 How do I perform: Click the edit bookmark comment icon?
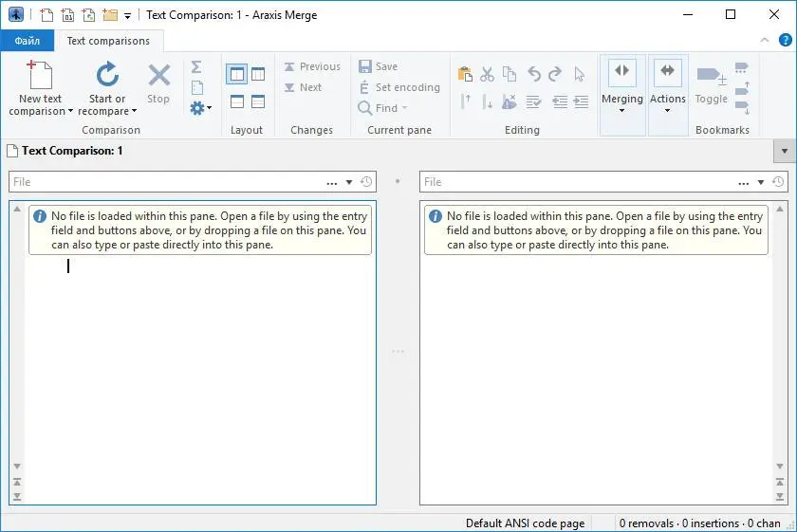click(742, 67)
